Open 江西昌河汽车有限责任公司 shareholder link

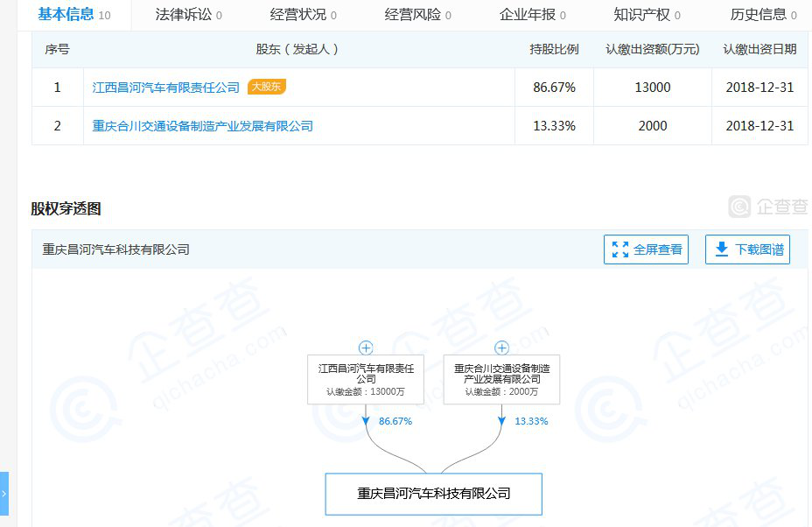click(165, 88)
